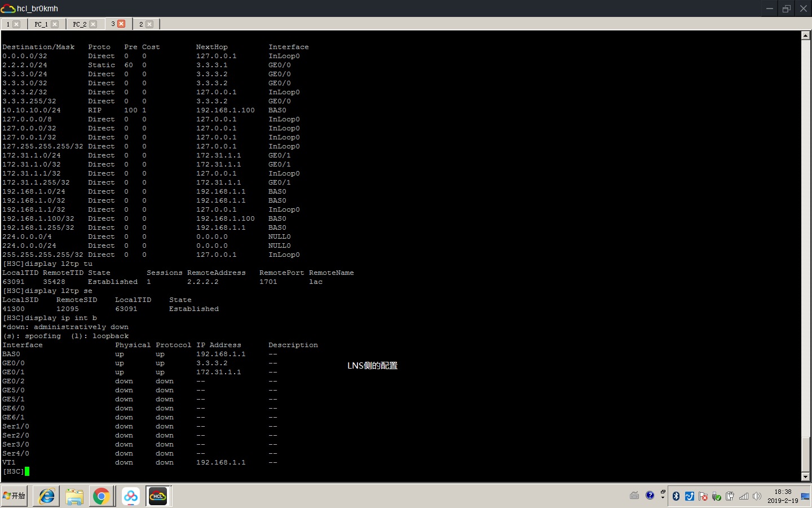Click the BAS0 interface row name
Viewport: 812px width, 508px height.
[x=11, y=354]
